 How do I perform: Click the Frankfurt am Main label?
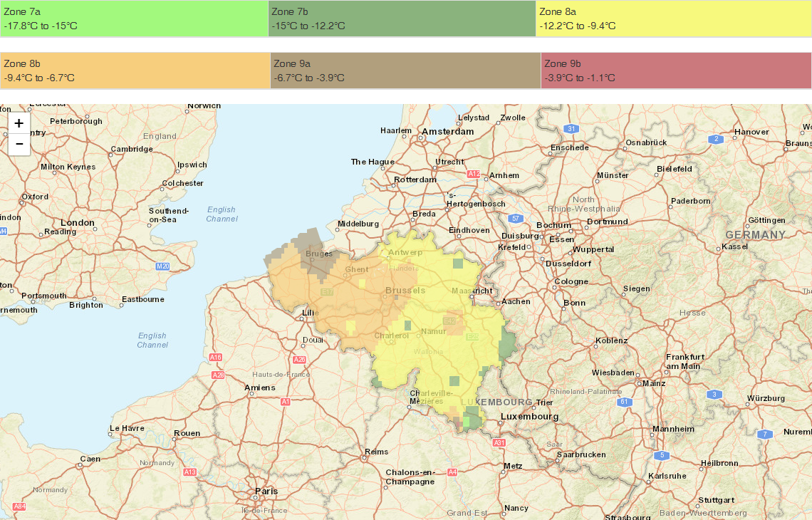point(685,362)
